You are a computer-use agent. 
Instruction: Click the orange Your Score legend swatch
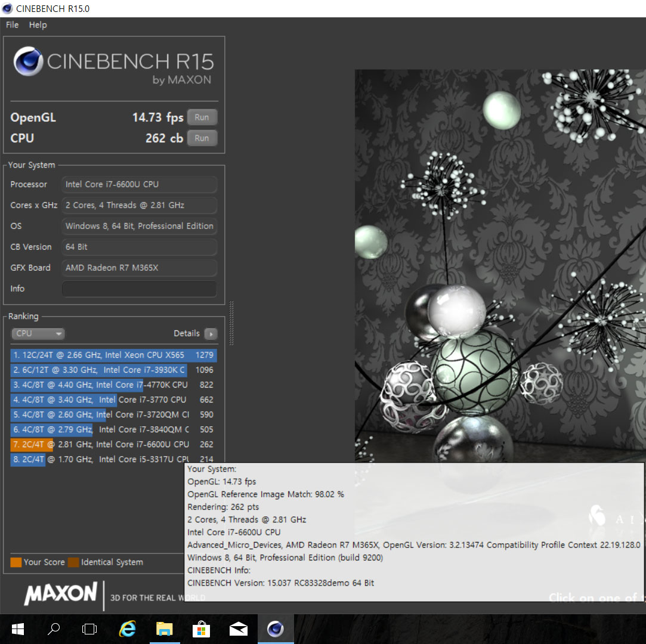(16, 562)
